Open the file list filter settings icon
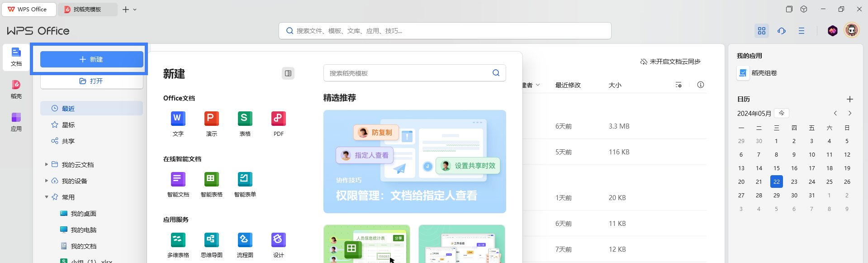868x263 pixels. coord(678,85)
